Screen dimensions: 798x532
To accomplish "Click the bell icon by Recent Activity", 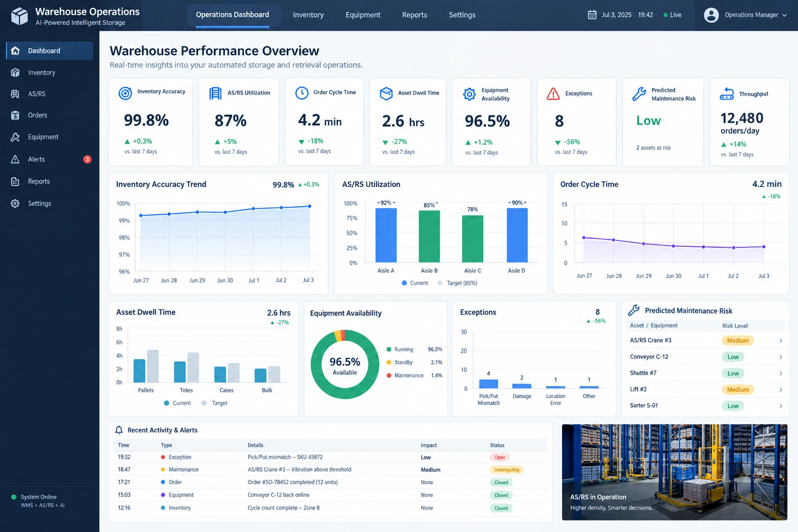I will [119, 430].
